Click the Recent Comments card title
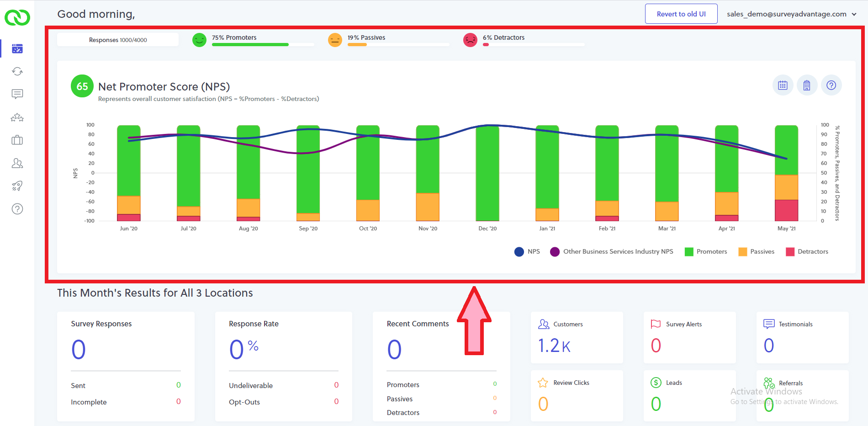The width and height of the screenshot is (868, 426). pos(418,324)
